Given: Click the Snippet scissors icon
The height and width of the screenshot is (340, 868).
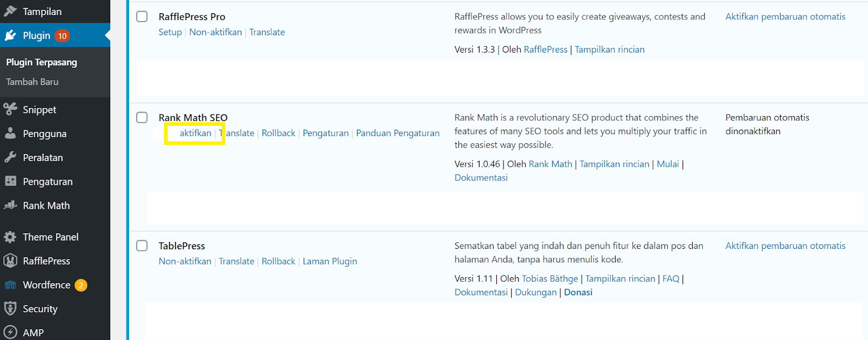Looking at the screenshot, I should (10, 109).
